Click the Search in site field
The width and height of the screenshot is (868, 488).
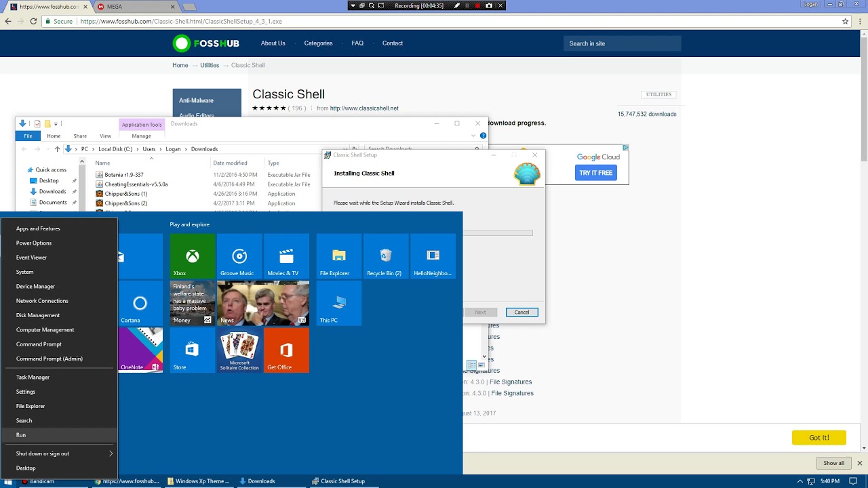(623, 43)
